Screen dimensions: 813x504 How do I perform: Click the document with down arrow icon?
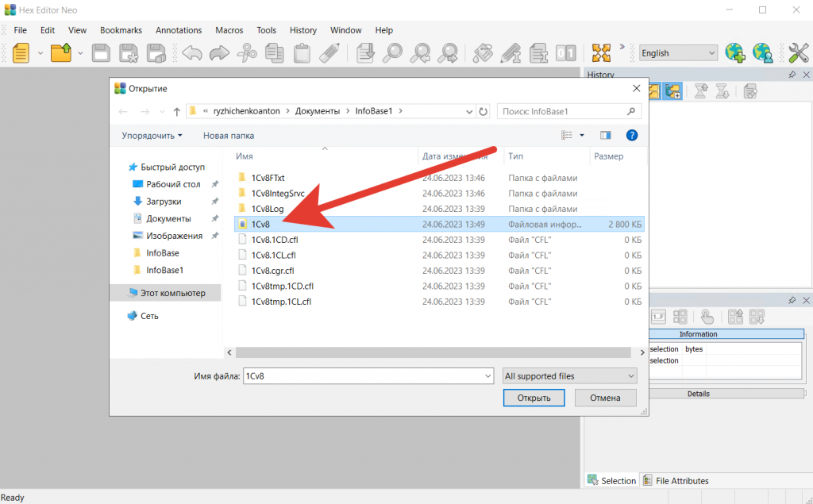pyautogui.click(x=365, y=53)
